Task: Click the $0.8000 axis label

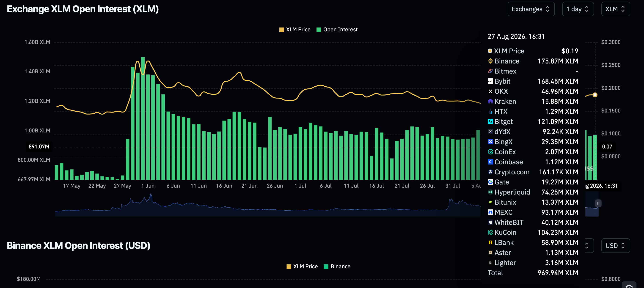Action: click(x=611, y=279)
